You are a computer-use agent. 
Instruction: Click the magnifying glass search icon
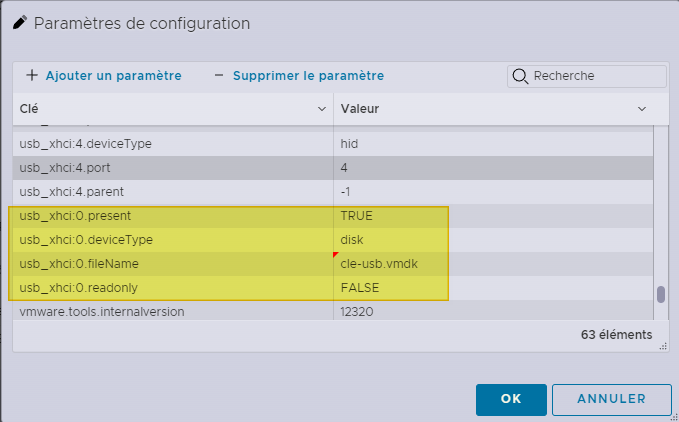tap(521, 76)
